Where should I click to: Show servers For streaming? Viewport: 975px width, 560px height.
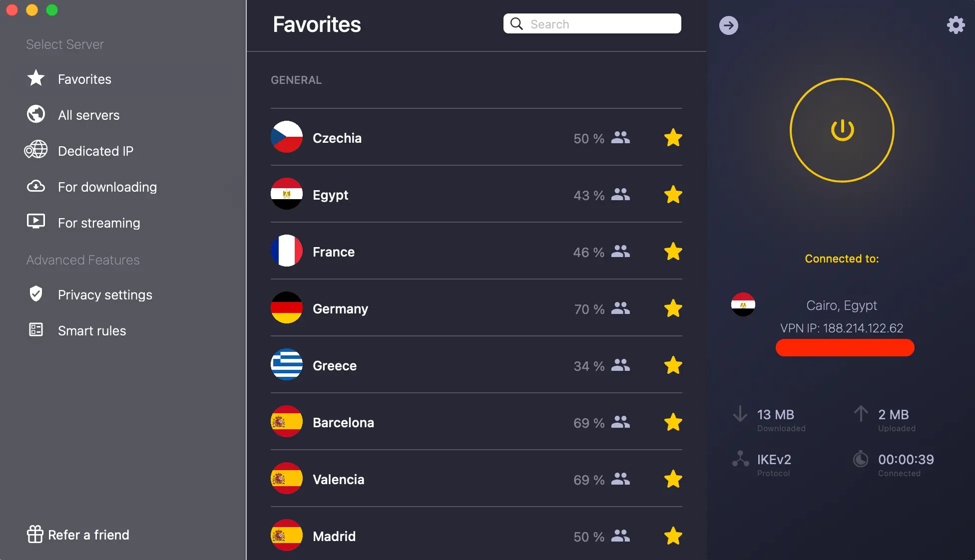pos(98,223)
